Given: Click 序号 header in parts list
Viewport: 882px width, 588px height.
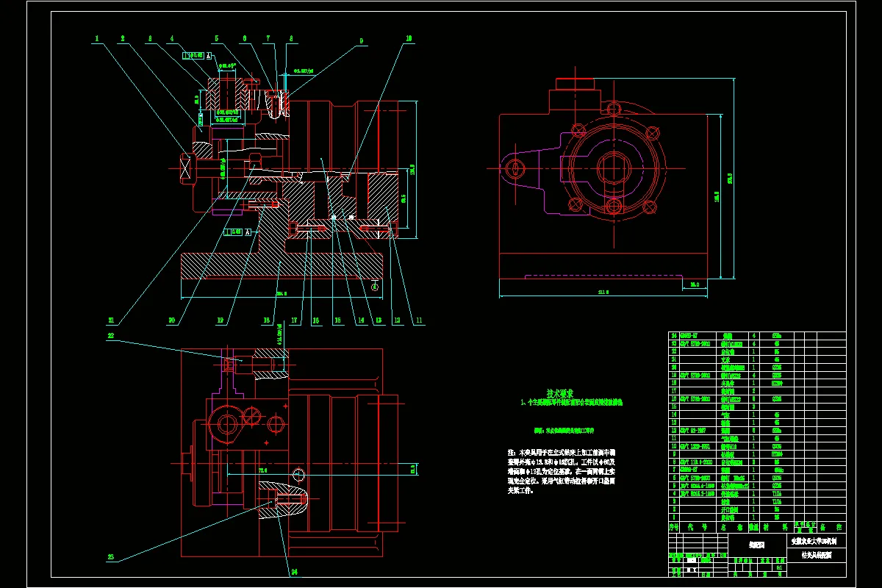Looking at the screenshot, I should pyautogui.click(x=673, y=527).
